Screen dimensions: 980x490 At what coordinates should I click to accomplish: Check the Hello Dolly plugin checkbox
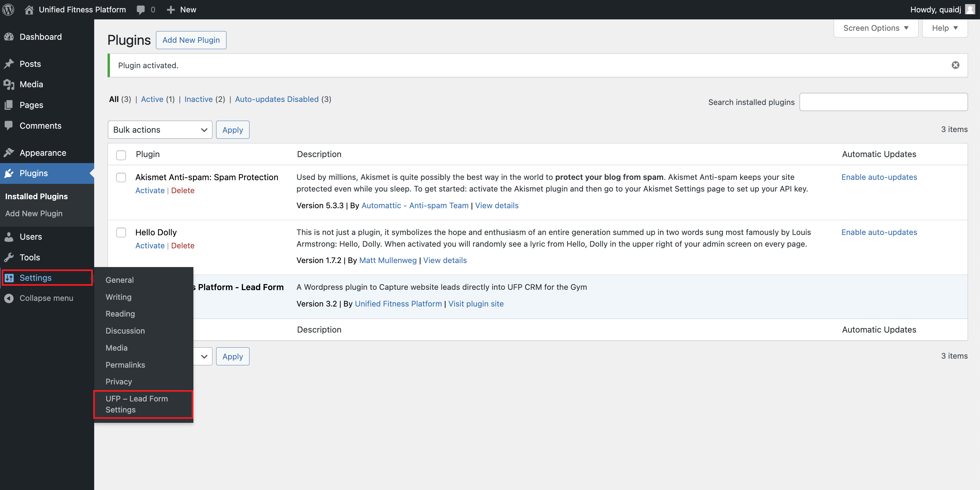pyautogui.click(x=121, y=232)
